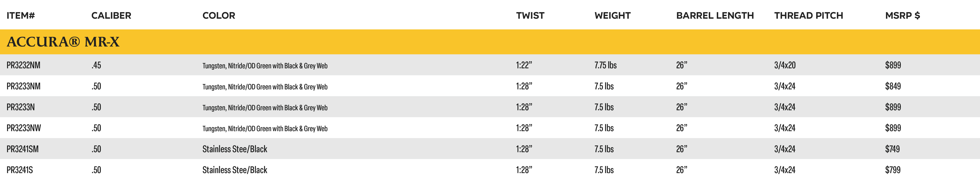Click the WEIGHT column header
980x180 pixels.
point(612,16)
